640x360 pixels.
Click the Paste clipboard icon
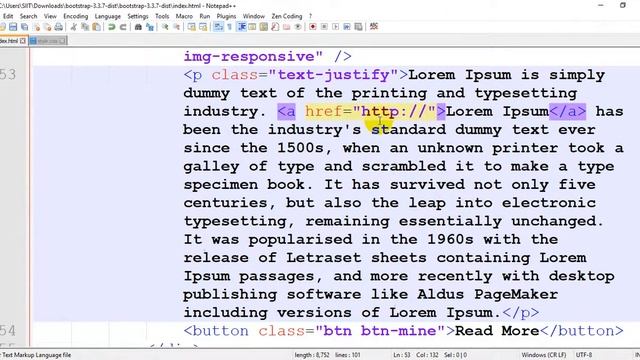point(96,27)
